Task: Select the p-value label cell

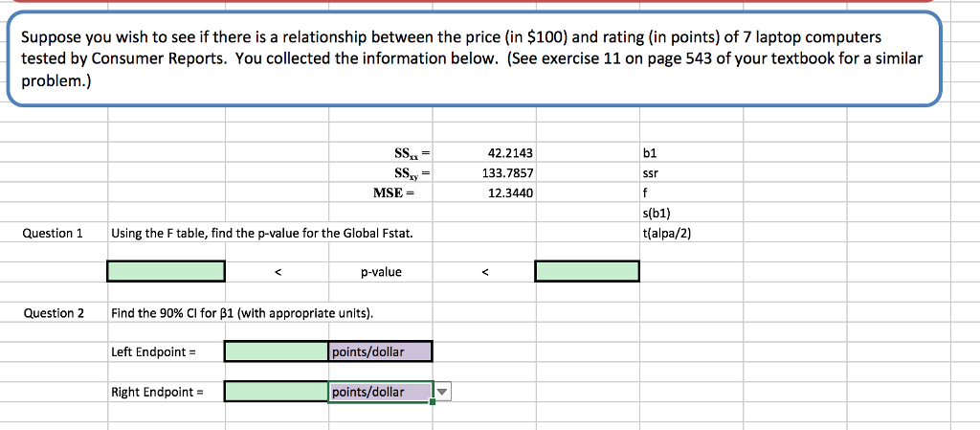Action: (381, 272)
